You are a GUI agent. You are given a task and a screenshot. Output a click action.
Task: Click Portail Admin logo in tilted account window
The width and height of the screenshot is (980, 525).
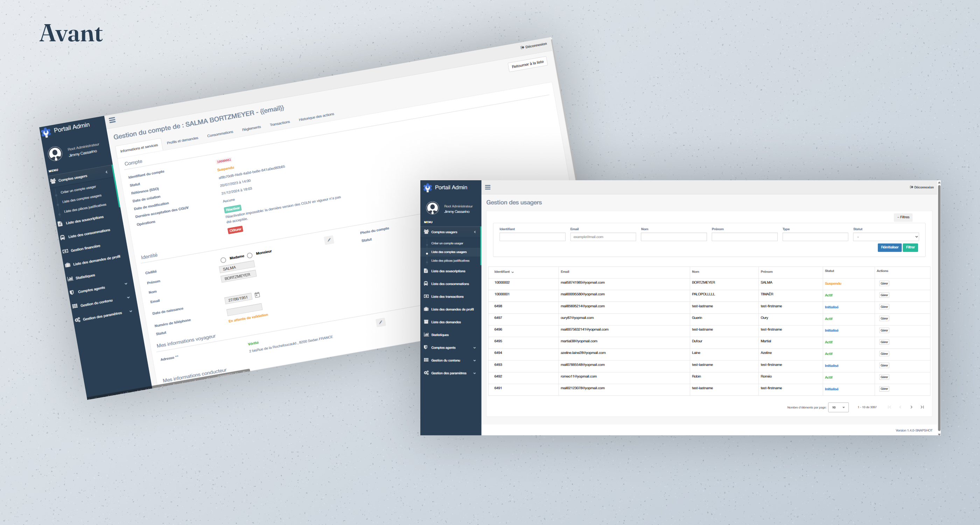[45, 132]
